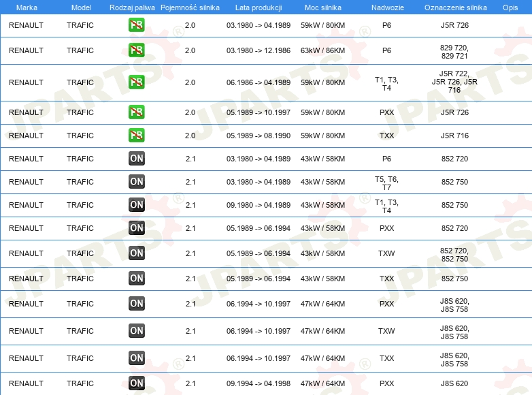532x395 pixels.
Task: Click engine code 852 720, 852 750
Action: [454, 255]
